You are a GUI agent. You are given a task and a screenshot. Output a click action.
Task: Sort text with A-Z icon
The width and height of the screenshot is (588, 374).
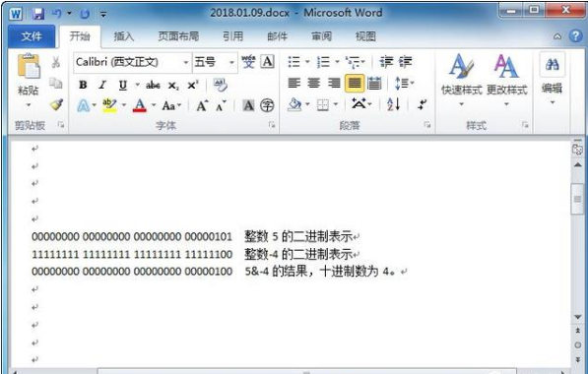tap(393, 104)
